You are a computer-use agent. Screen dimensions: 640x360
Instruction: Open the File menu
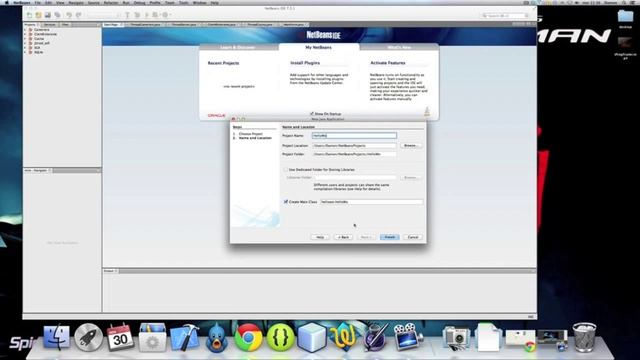38,2
